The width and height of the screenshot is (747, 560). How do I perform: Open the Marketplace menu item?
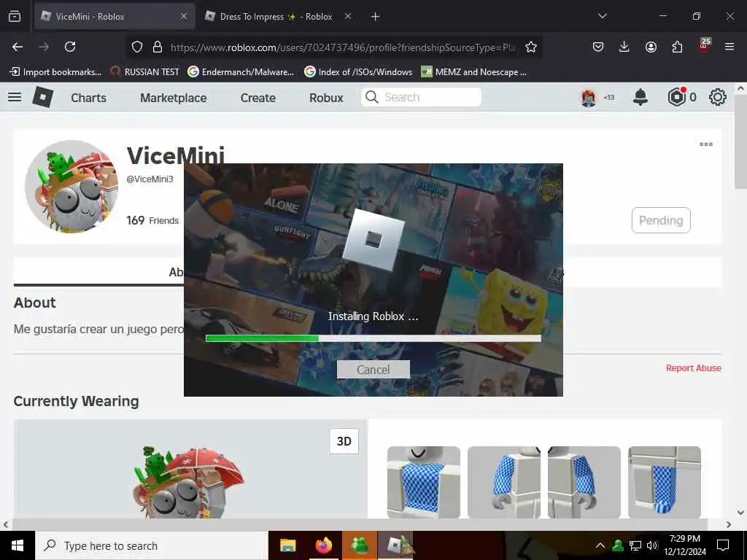(x=174, y=98)
